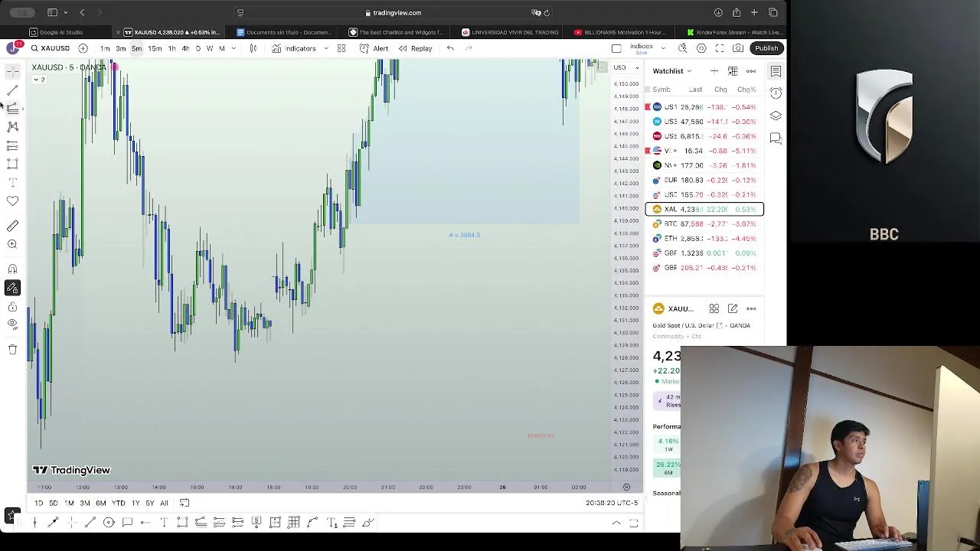Take a chart snapshot with camera icon
Screen dimensions: 980x551
tap(738, 48)
